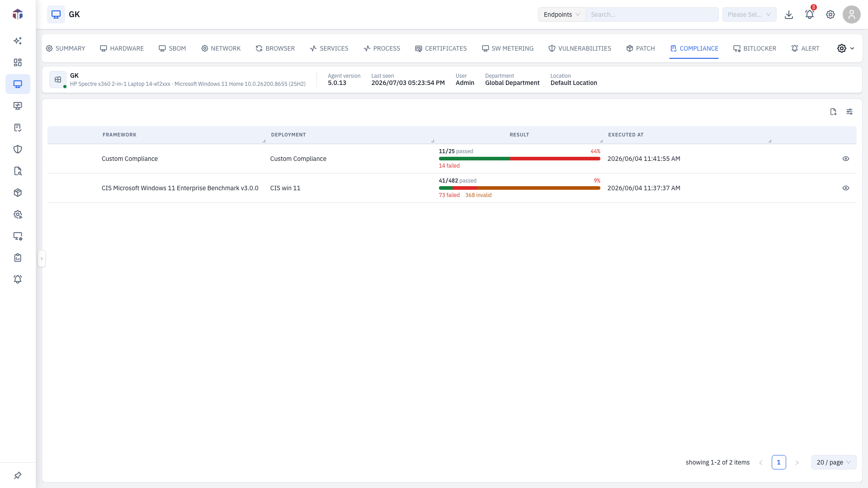Open the package cube sidebar icon
The image size is (868, 488).
[x=18, y=192]
